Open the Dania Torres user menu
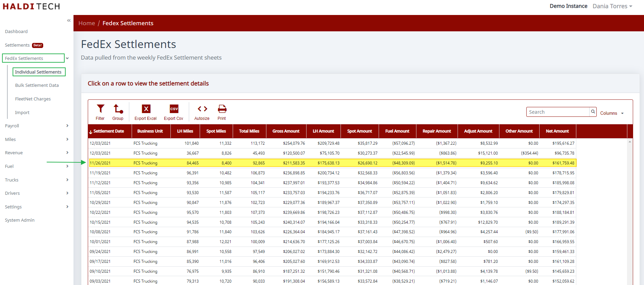This screenshot has width=644, height=285. (x=612, y=6)
